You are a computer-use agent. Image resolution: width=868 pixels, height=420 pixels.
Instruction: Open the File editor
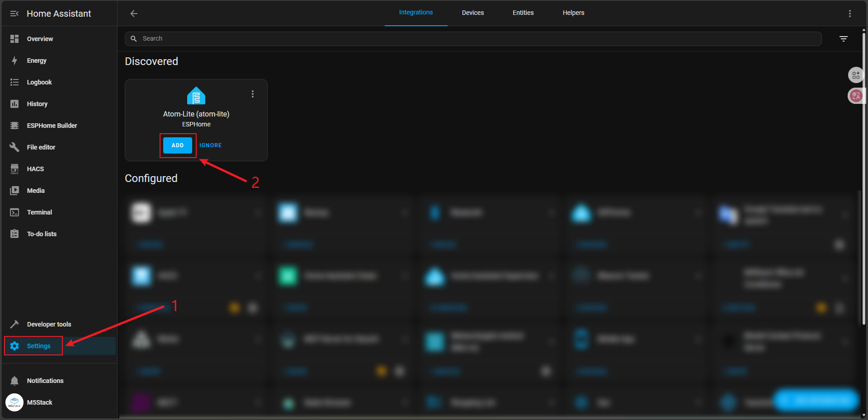(59, 147)
